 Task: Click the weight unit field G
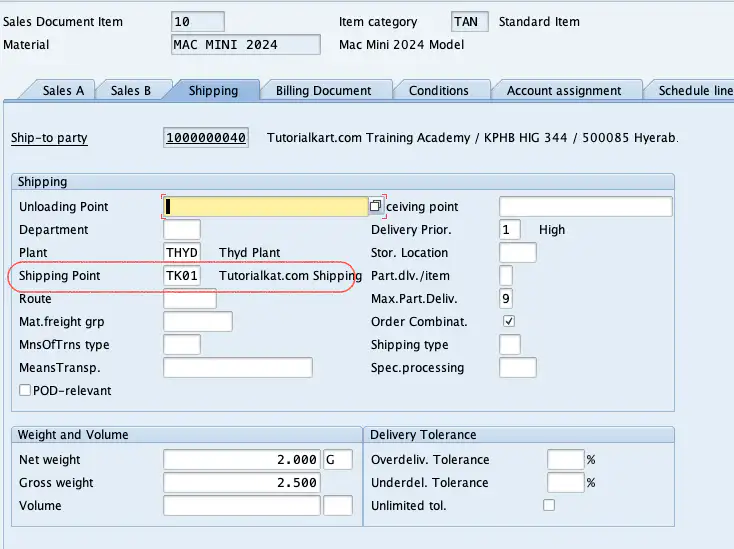tap(338, 460)
